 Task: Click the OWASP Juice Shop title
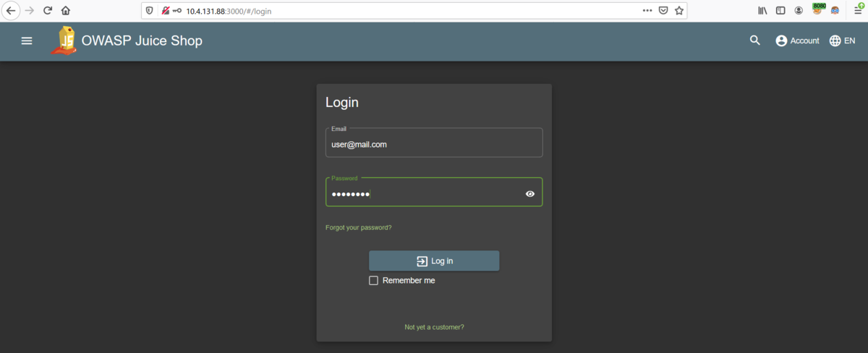click(142, 41)
